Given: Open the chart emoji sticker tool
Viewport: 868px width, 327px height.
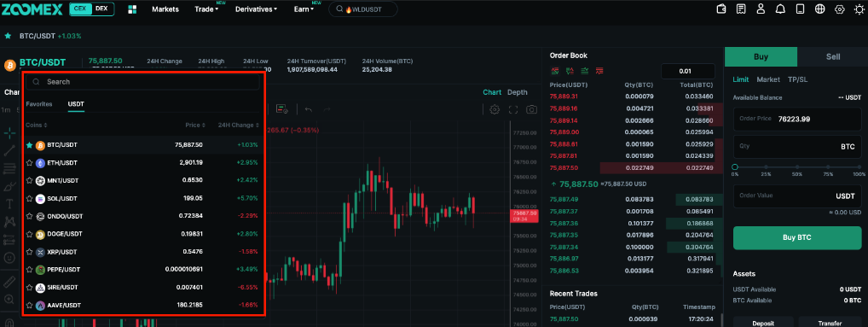Looking at the screenshot, I should tap(9, 258).
